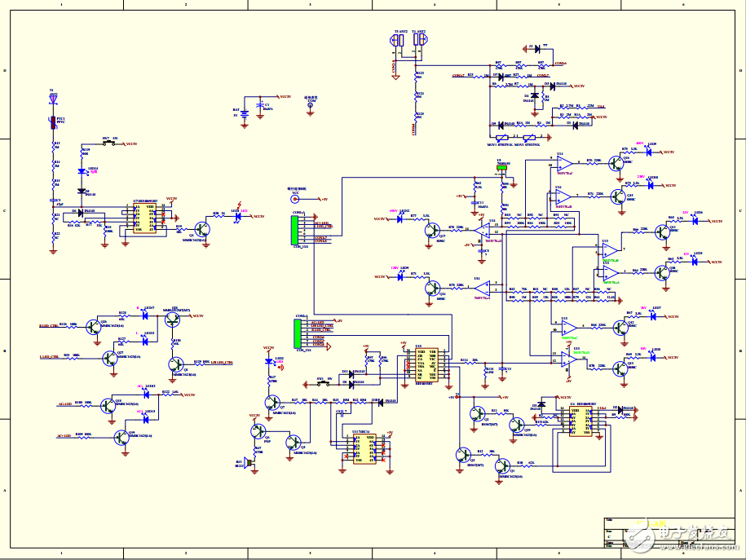Select the BUZZ buzzer symbol
The image size is (746, 560).
click(x=249, y=462)
